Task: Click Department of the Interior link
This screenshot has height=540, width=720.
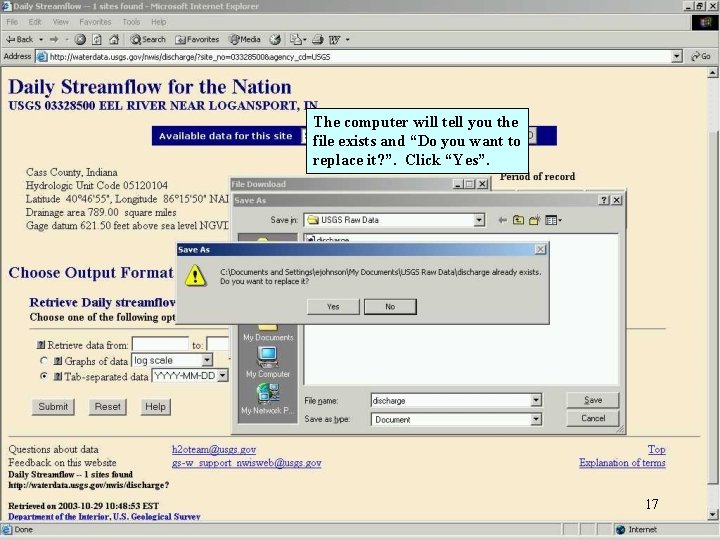Action: point(104,517)
